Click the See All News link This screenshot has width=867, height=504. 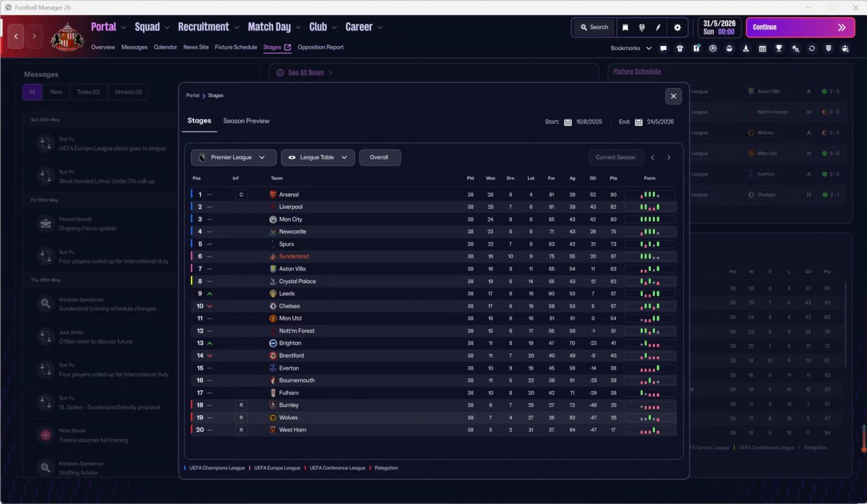(305, 72)
